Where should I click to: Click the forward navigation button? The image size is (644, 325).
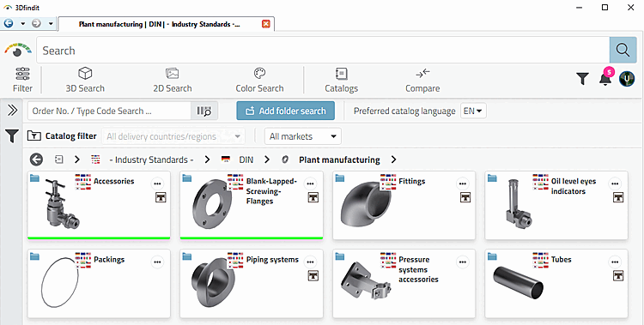click(37, 23)
